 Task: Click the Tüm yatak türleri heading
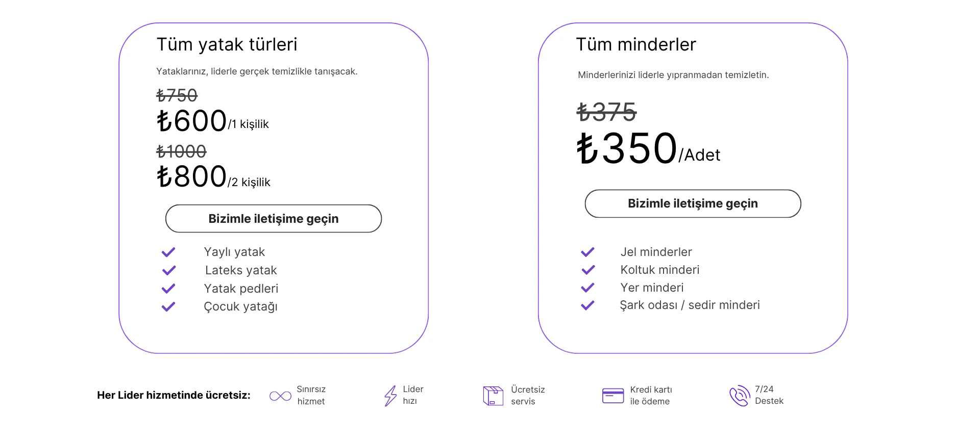click(227, 45)
